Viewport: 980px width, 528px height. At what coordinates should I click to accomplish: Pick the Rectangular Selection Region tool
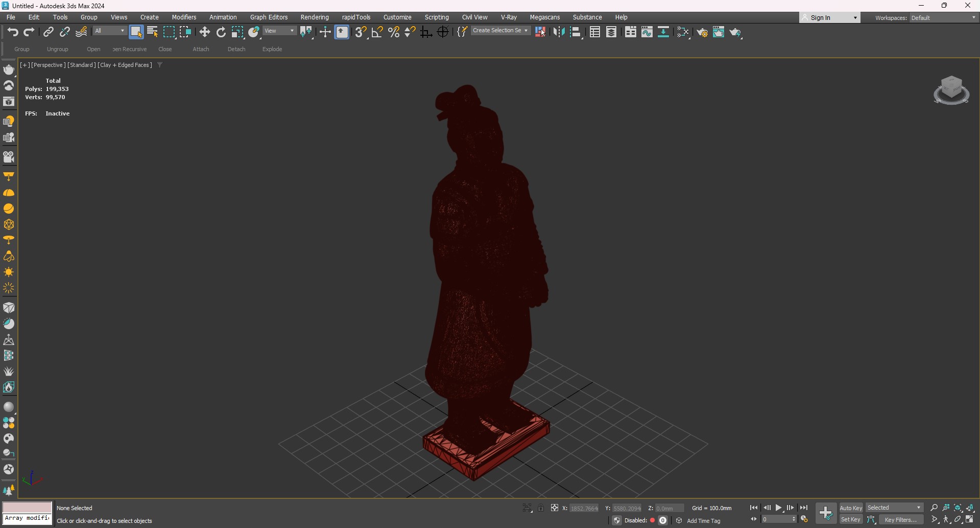coord(169,32)
